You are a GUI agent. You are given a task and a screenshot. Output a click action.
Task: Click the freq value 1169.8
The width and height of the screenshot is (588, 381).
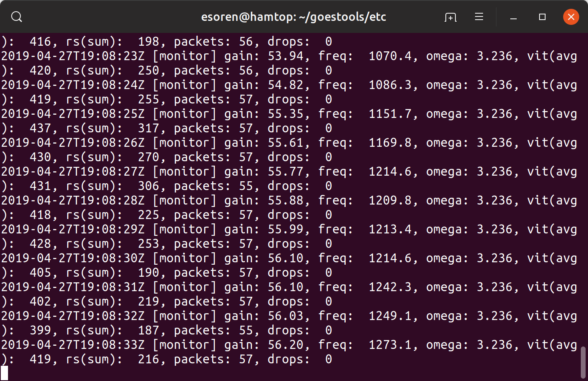pos(390,143)
